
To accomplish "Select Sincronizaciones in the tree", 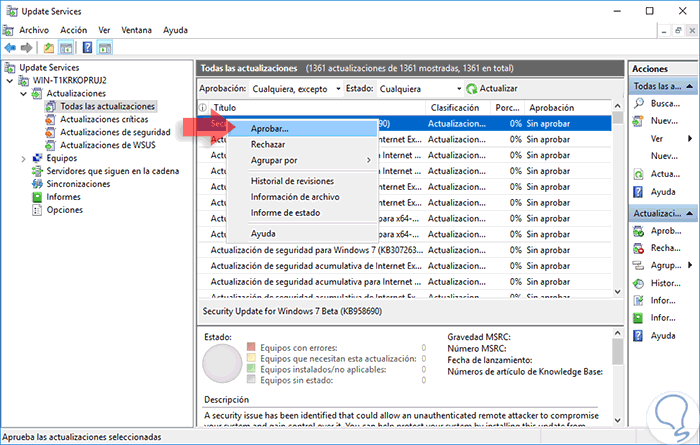I will tap(78, 184).
